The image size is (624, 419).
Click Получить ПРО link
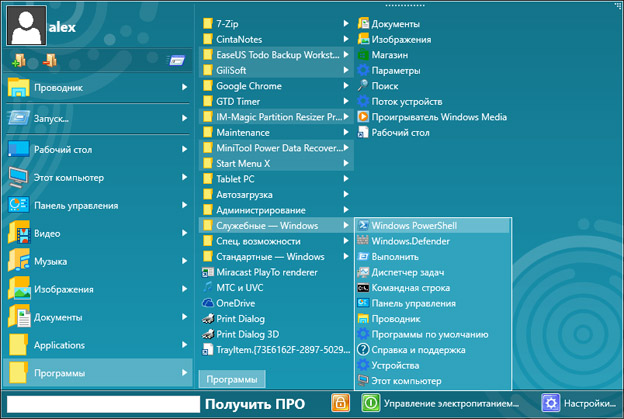[x=255, y=404]
